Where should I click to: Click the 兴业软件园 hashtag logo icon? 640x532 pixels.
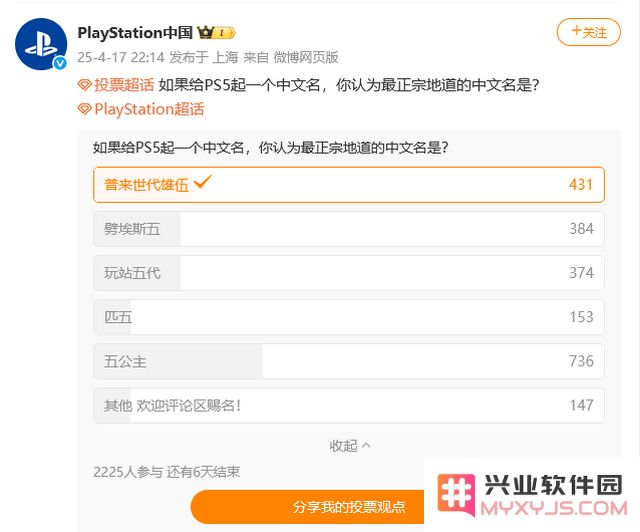456,494
